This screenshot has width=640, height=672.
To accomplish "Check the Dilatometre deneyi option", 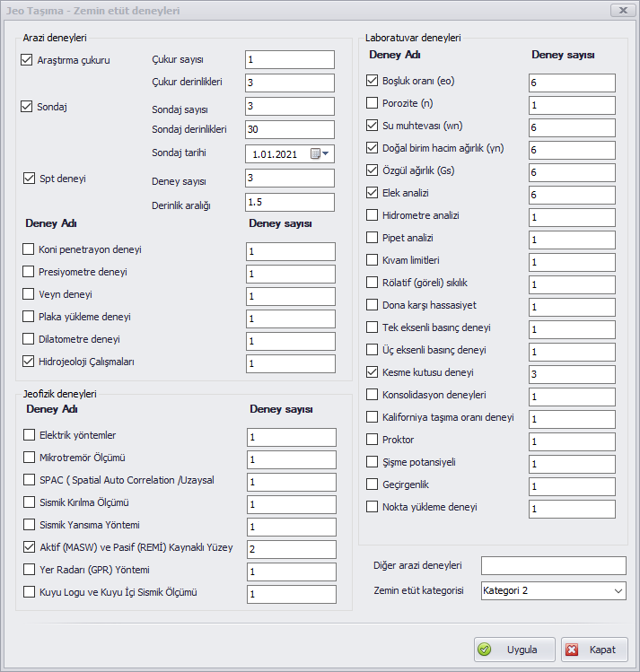I will pos(29,338).
